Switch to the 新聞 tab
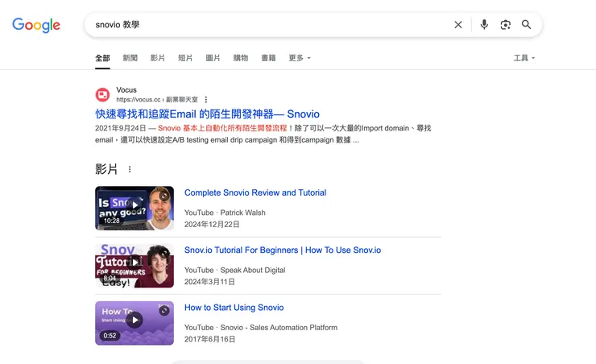The image size is (596, 364). pos(130,58)
